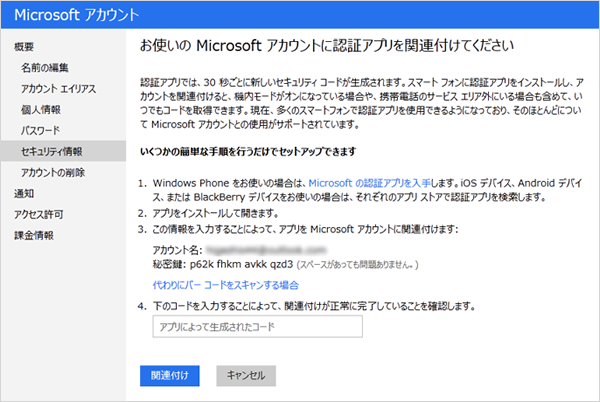The image size is (600, 402).
Task: Open the 概要 sidebar section
Action: (24, 47)
